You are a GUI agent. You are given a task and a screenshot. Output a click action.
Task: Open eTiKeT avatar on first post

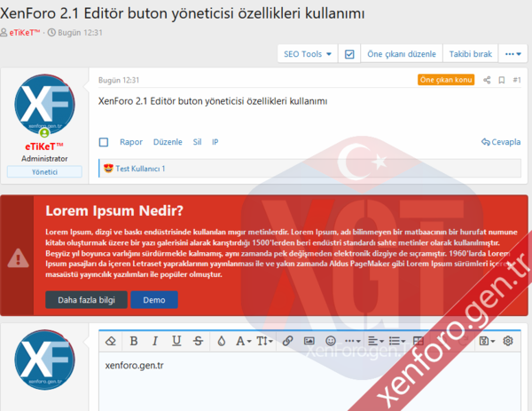[44, 105]
